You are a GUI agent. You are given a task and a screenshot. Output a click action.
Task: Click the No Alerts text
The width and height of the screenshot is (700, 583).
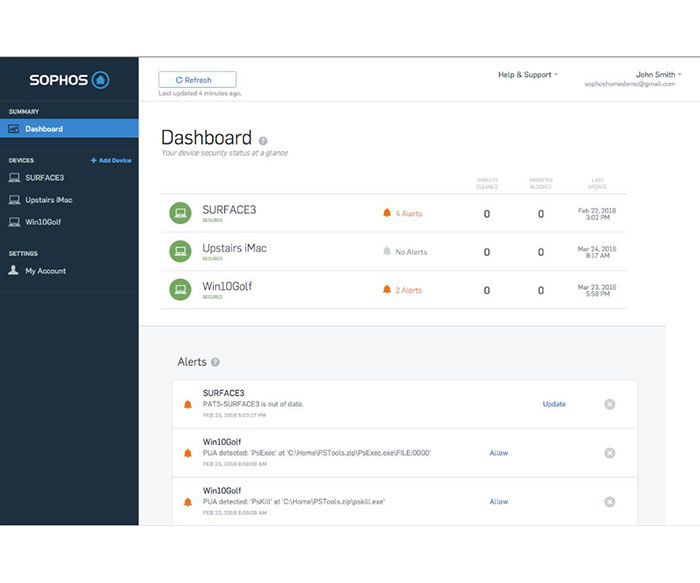(411, 252)
